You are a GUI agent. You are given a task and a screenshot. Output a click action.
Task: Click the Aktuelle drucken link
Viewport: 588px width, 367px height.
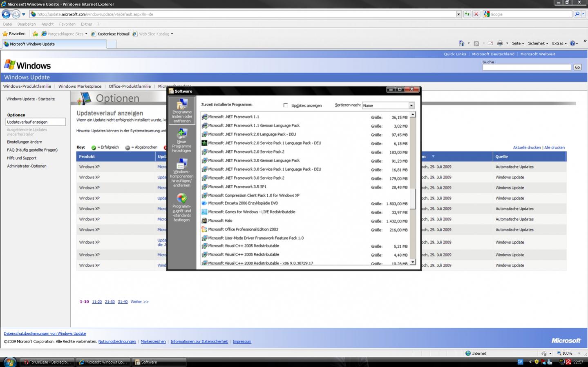pyautogui.click(x=527, y=147)
